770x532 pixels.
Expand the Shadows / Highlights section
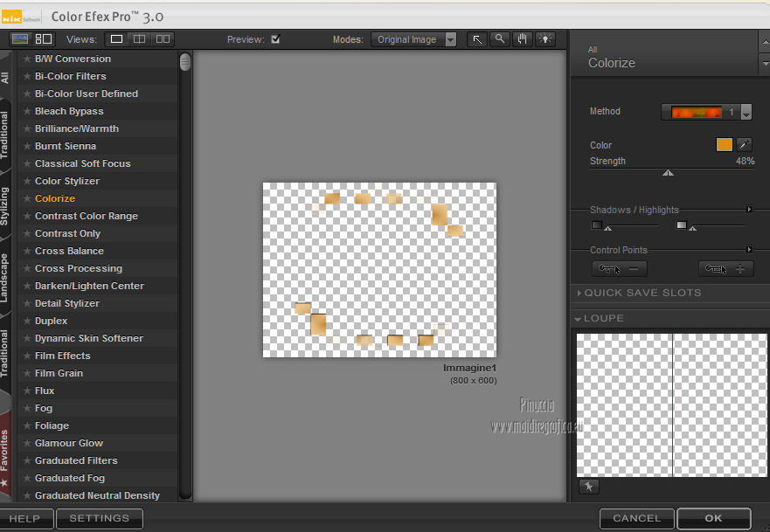click(749, 210)
